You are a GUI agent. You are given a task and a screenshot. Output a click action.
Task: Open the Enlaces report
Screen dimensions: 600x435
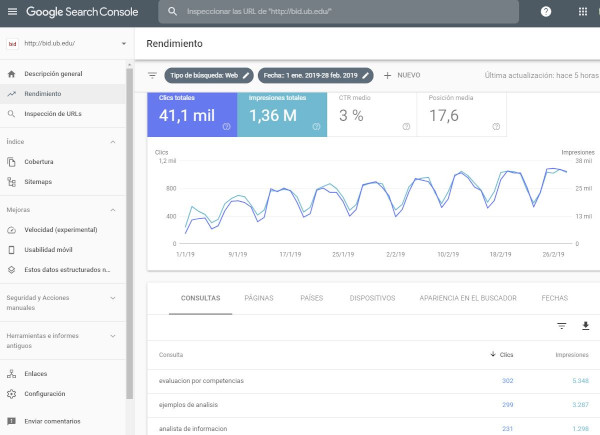pyautogui.click(x=63, y=374)
